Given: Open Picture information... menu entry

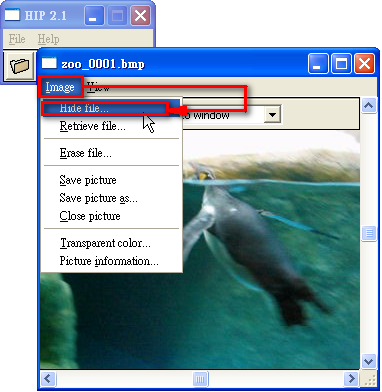Looking at the screenshot, I should [109, 261].
